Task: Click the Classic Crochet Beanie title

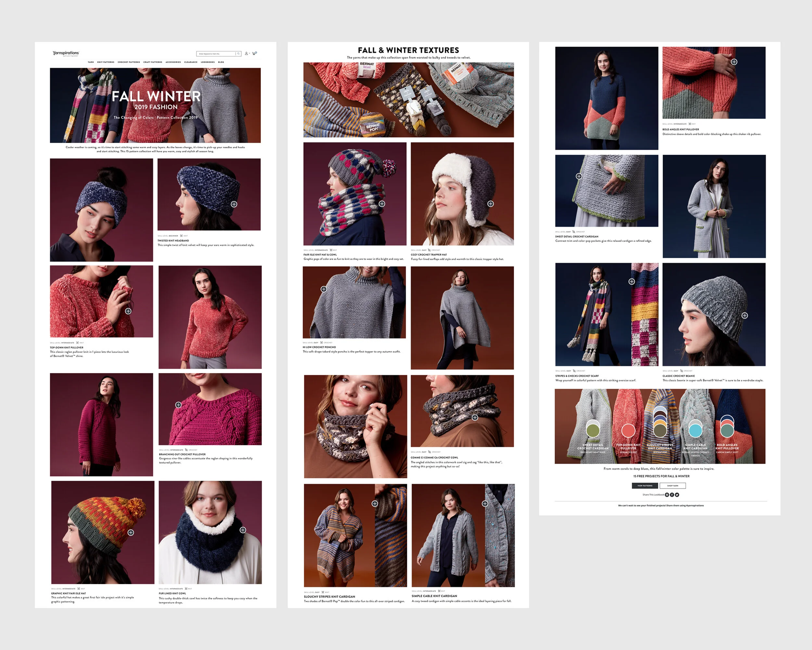Action: pyautogui.click(x=679, y=376)
